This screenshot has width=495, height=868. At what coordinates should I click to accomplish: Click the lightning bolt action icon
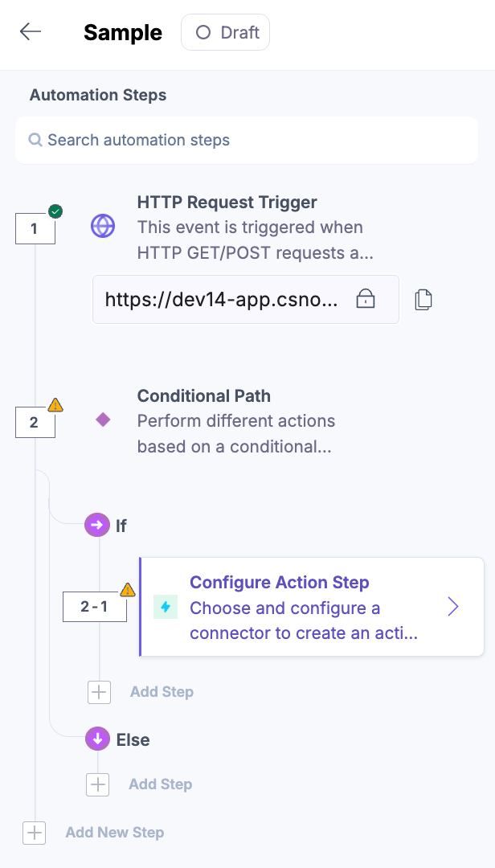tap(166, 607)
